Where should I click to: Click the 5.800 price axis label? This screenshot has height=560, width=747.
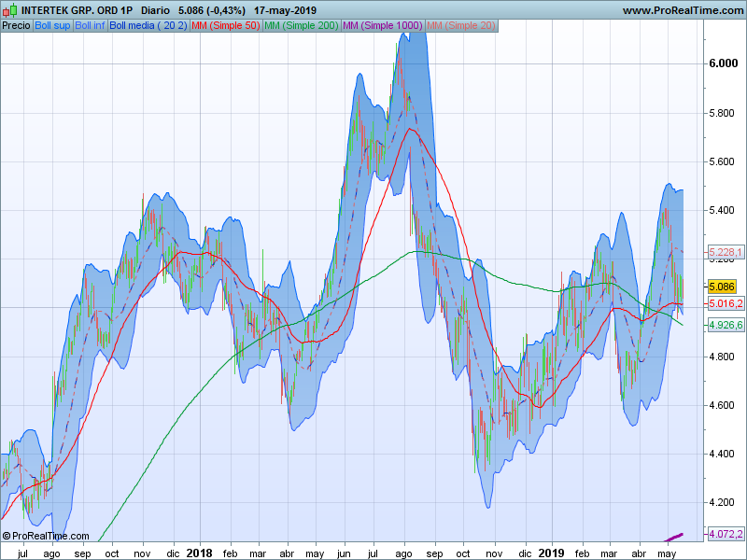(x=721, y=113)
